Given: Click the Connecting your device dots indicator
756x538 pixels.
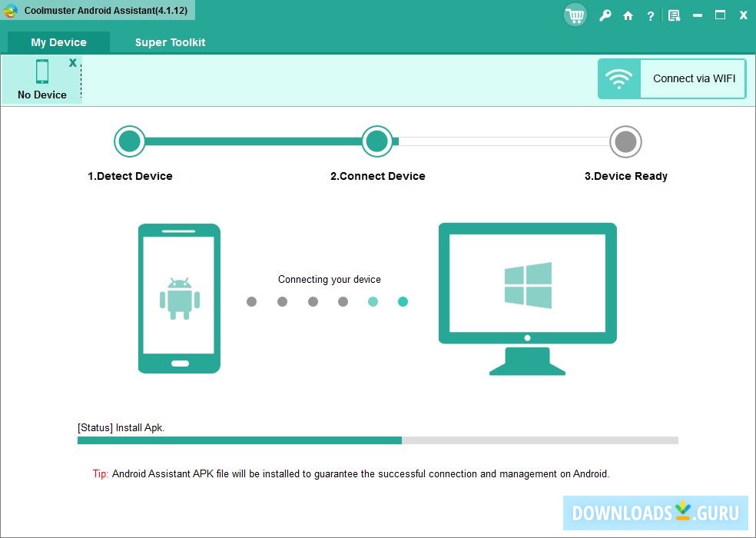Looking at the screenshot, I should [327, 301].
